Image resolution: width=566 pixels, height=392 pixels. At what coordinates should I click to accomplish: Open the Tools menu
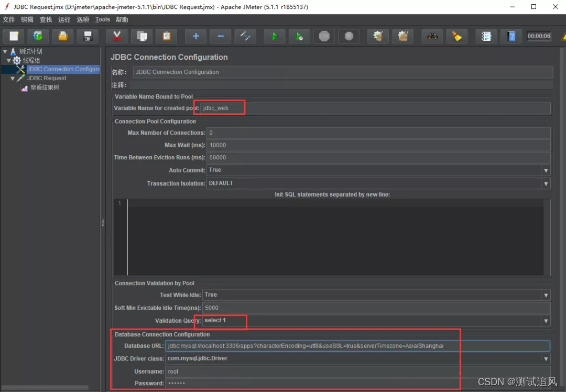point(103,19)
